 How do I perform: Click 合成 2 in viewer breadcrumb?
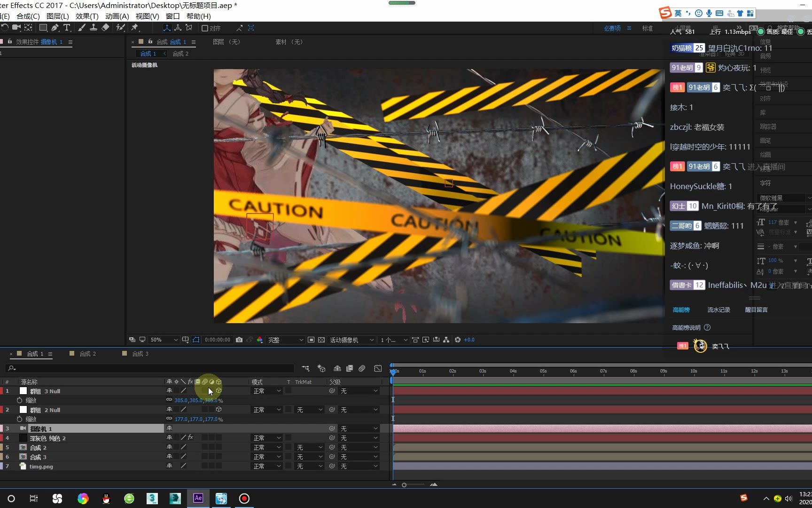180,54
